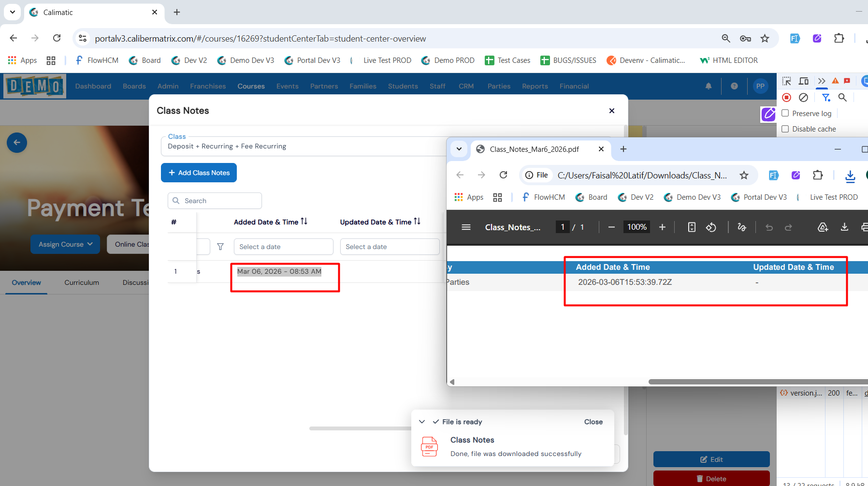The width and height of the screenshot is (868, 486).
Task: Click the blue Edit button
Action: click(711, 459)
